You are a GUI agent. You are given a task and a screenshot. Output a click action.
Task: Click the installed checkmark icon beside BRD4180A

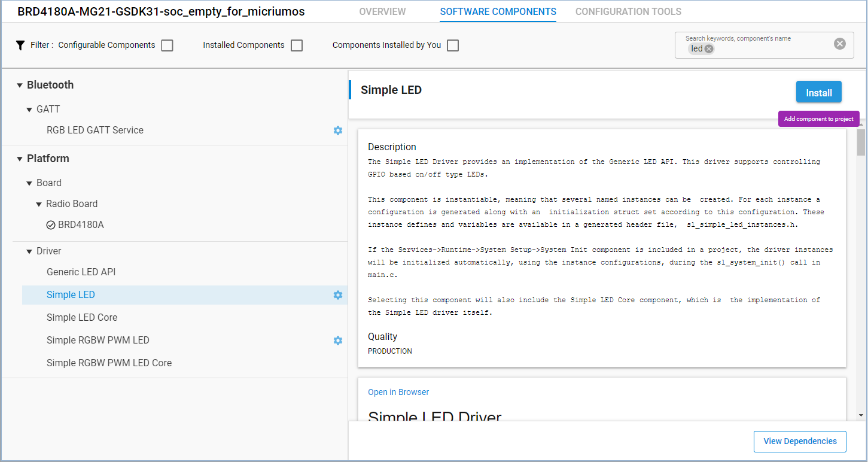(x=51, y=226)
